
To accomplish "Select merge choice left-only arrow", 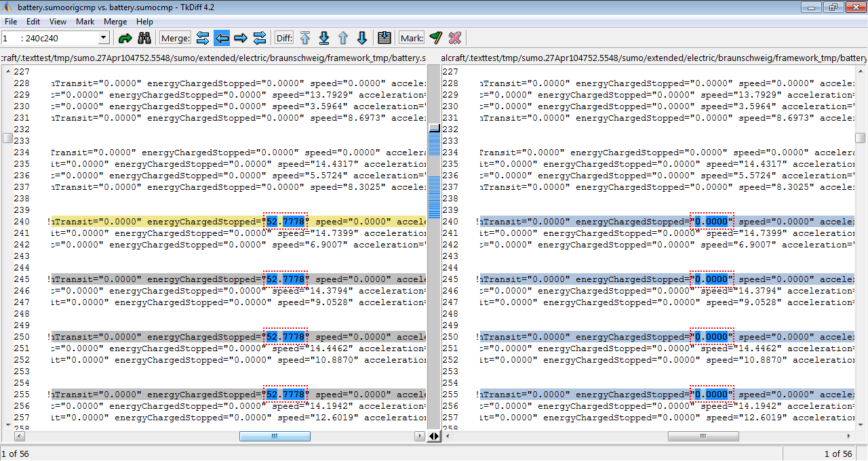I will click(x=222, y=38).
